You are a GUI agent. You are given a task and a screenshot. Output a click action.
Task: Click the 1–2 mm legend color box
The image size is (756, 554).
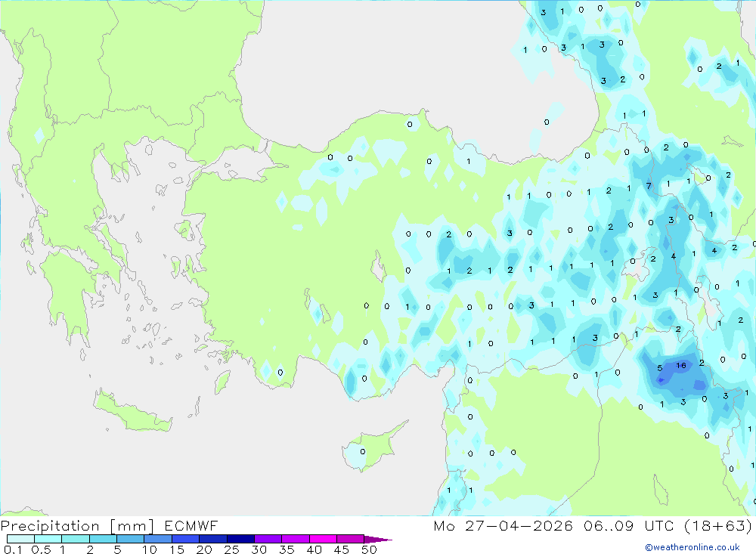coord(76,539)
